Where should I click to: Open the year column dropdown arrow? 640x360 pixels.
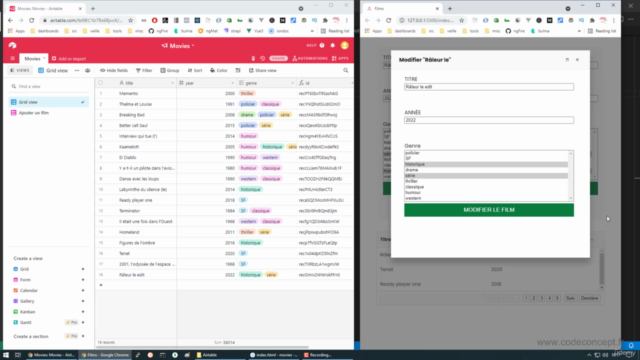(232, 83)
